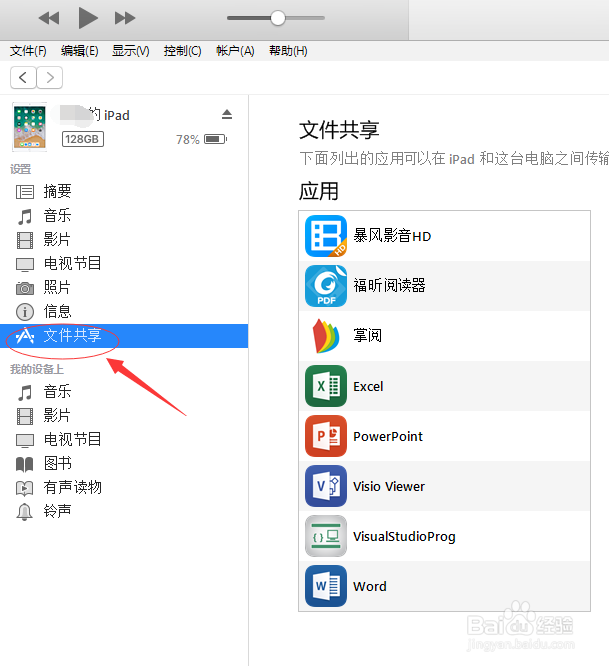
Task: Open 照片 in settings sidebar
Action: (x=124, y=288)
